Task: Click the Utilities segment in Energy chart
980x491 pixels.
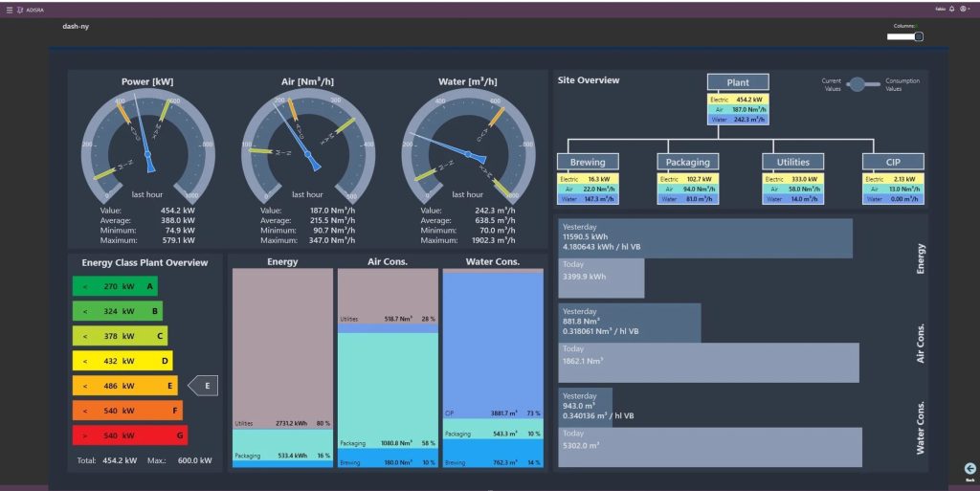Action: 282,345
